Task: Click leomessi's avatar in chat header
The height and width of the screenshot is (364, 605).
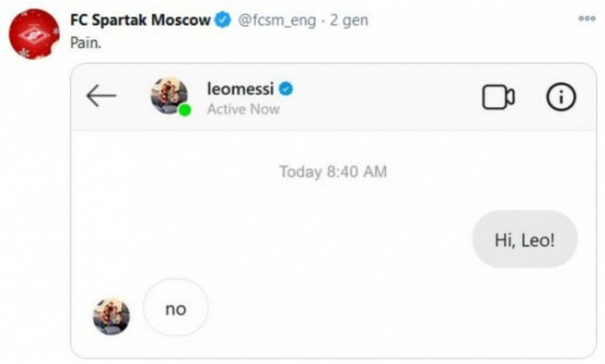Action: tap(168, 95)
